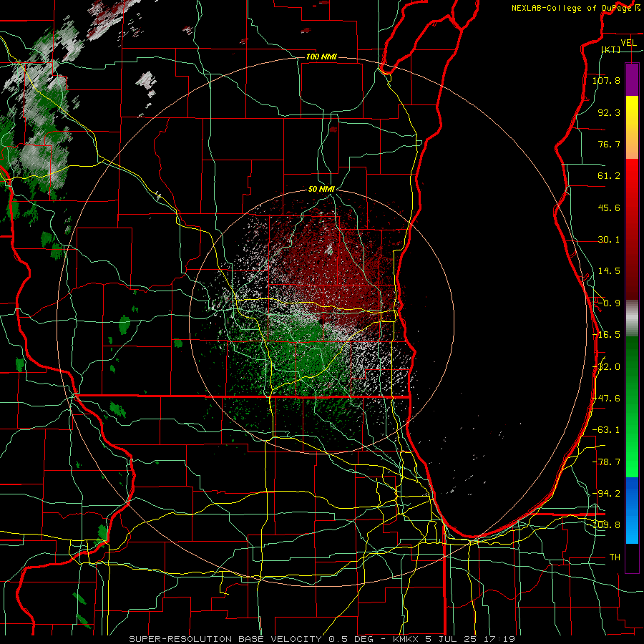Click the NEXLAB-College of DuPage credit text
Image resolution: width=644 pixels, height=644 pixels.
tap(575, 8)
